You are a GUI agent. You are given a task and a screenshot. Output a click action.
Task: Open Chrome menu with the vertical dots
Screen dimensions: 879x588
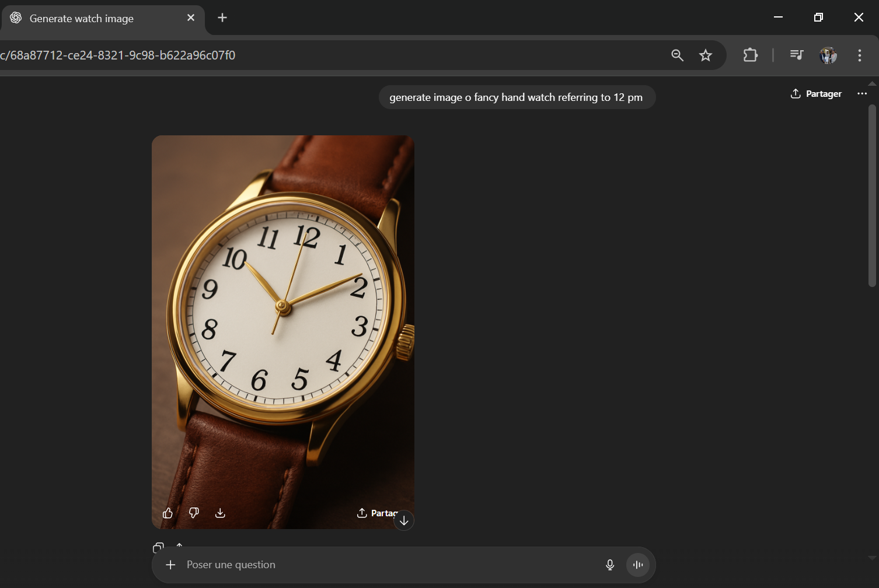coord(859,55)
